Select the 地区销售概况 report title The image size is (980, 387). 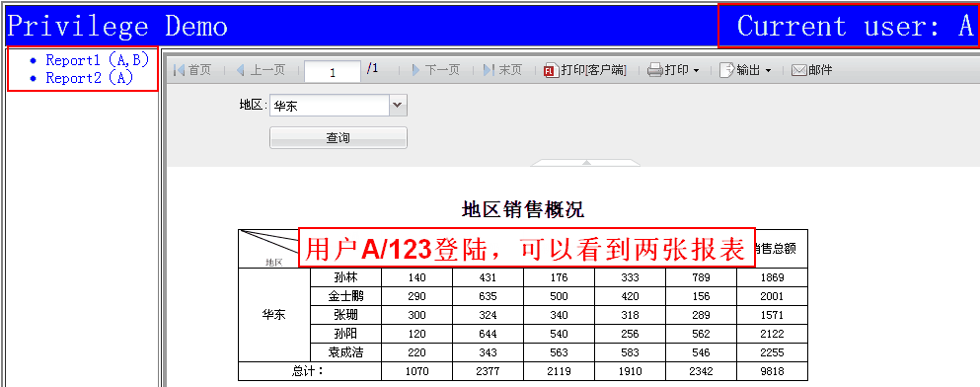pos(523,210)
